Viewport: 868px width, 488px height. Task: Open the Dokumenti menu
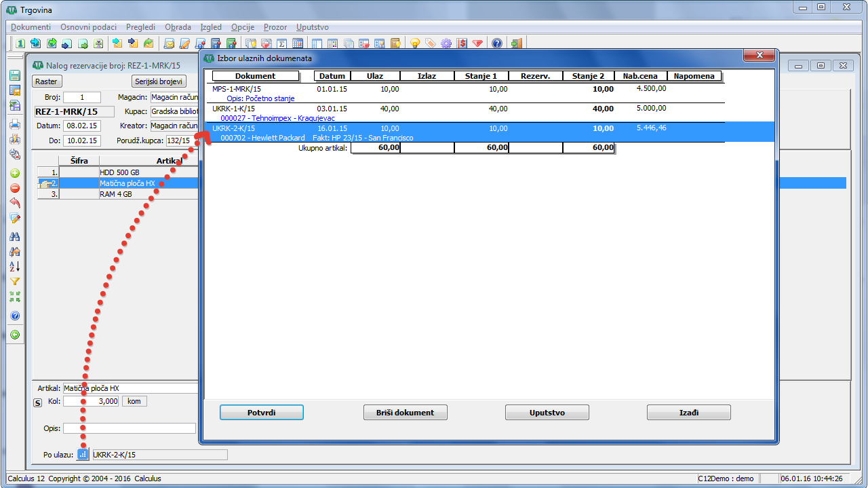tap(31, 27)
